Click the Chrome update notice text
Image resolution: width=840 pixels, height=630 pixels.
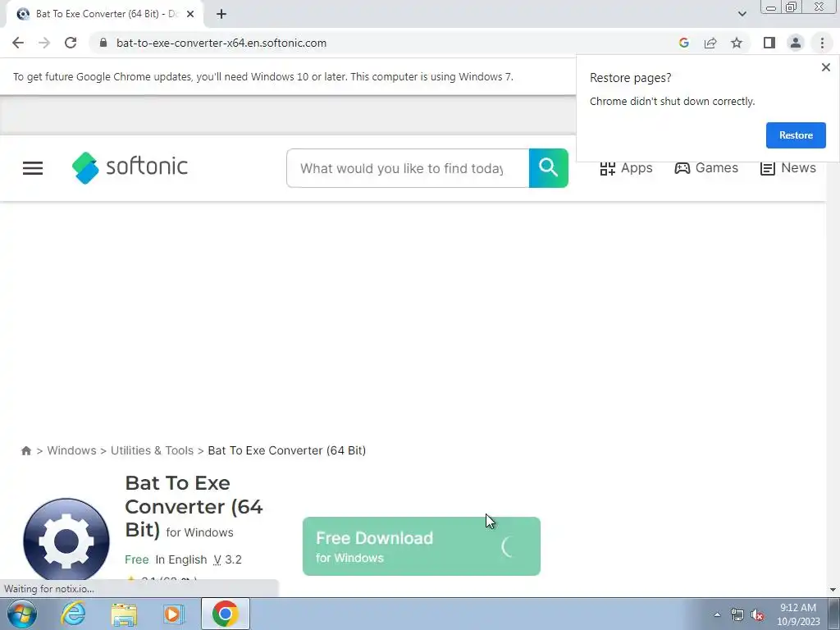263,76
